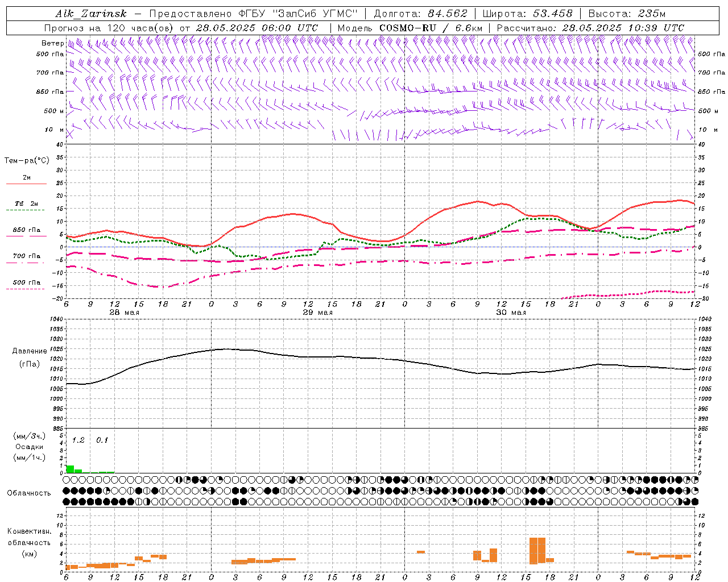Click the (мм/3ч.) precipitation unit label
The width and height of the screenshot is (728, 582).
pos(30,436)
